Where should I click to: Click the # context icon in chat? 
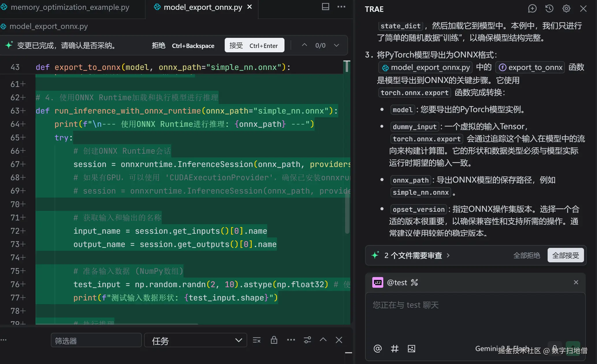click(395, 349)
